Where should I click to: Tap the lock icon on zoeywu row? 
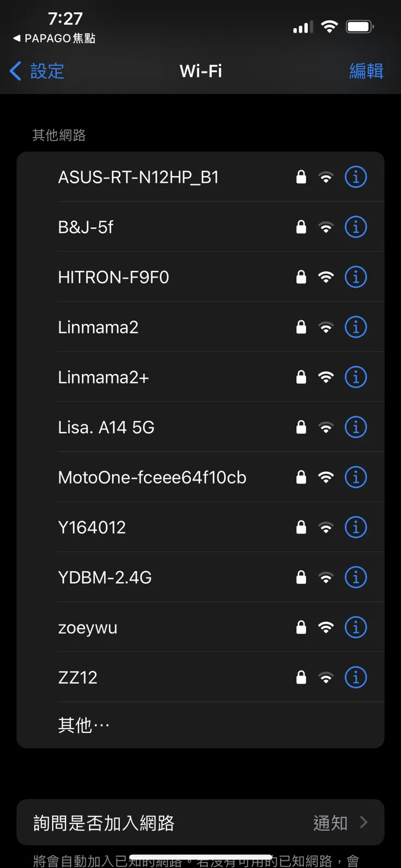[301, 627]
